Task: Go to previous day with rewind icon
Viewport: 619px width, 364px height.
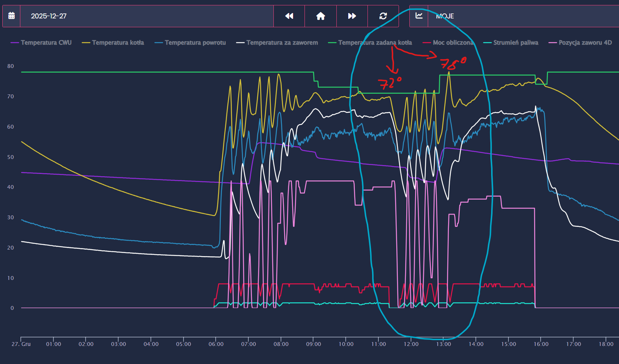Action: pos(289,16)
